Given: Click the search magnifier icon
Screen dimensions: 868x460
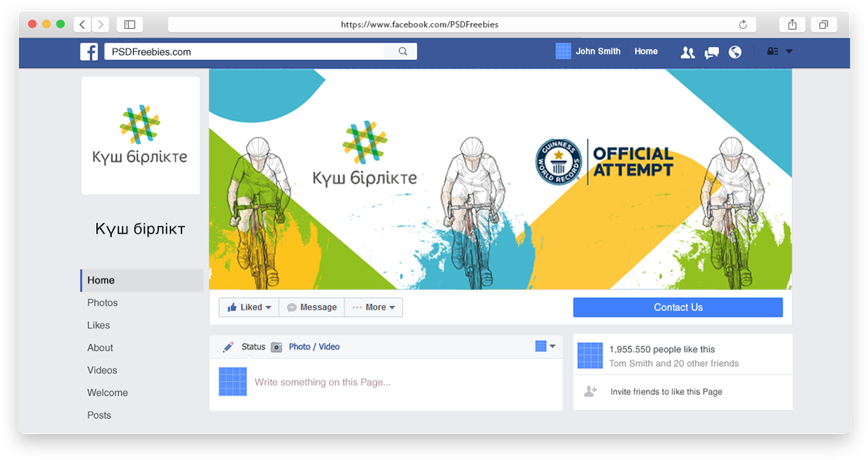Looking at the screenshot, I should (403, 52).
